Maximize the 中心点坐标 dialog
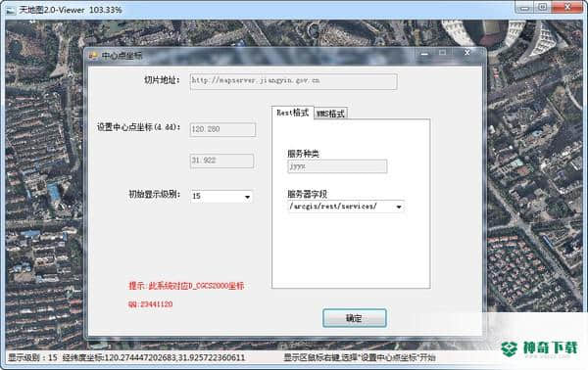 [x=443, y=53]
